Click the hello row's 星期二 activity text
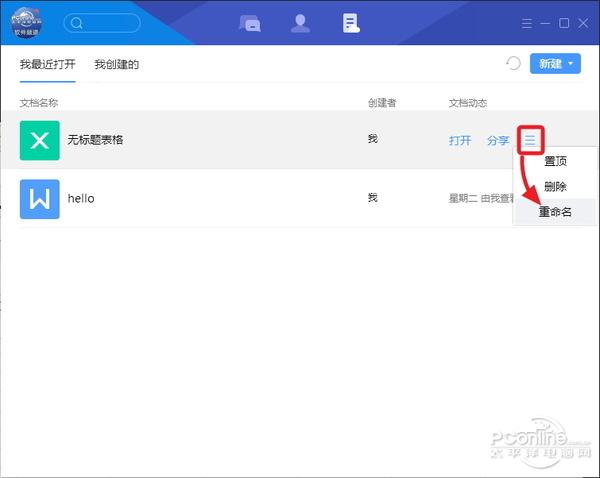 tap(481, 198)
